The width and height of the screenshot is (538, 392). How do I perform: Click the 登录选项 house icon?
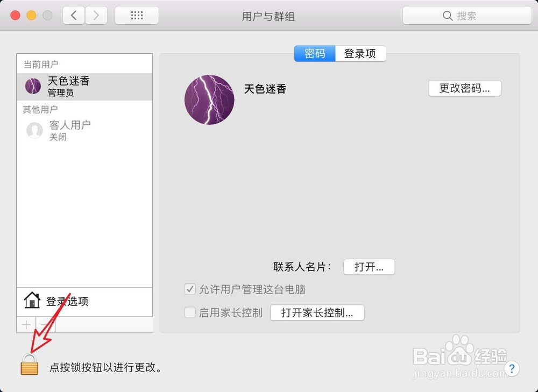click(x=32, y=300)
